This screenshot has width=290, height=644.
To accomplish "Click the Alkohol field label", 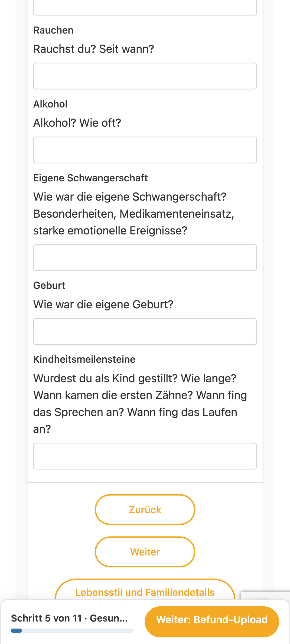I will 50,104.
